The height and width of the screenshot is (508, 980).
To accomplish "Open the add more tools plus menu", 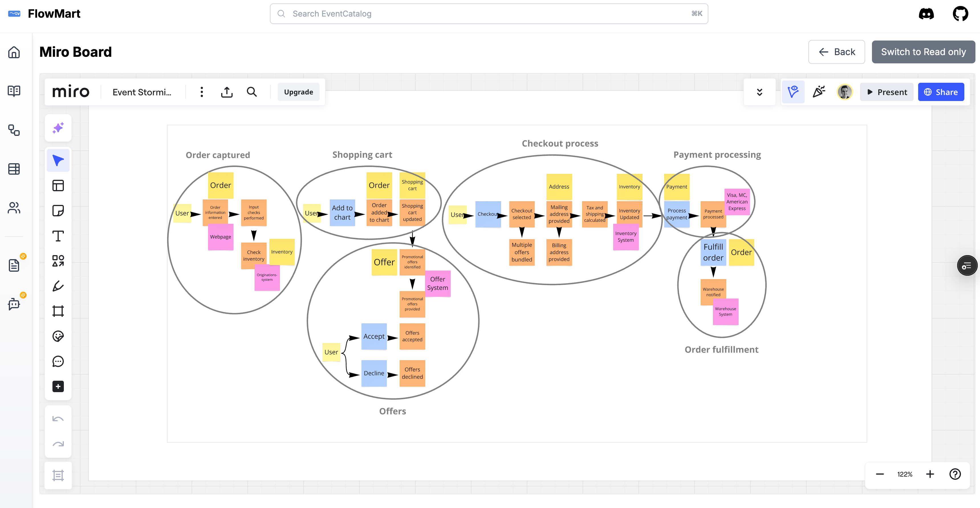I will [x=58, y=386].
